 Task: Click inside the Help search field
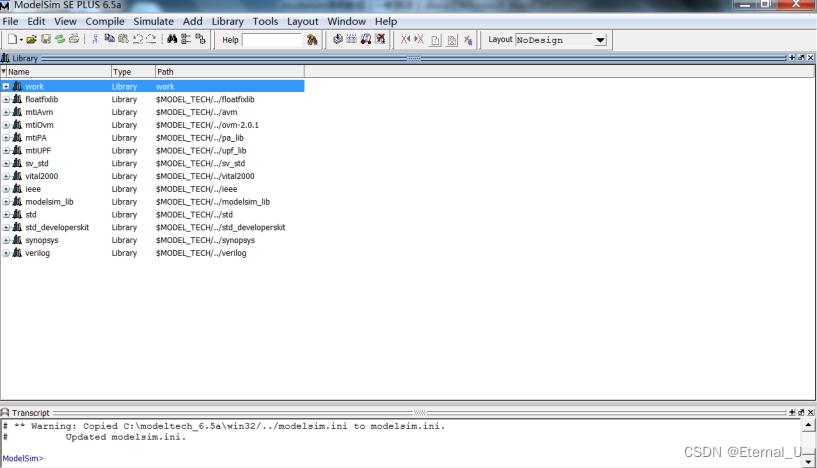[272, 40]
